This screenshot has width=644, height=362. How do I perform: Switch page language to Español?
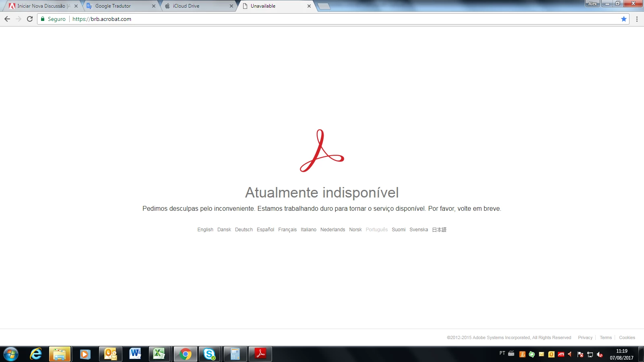[265, 230]
